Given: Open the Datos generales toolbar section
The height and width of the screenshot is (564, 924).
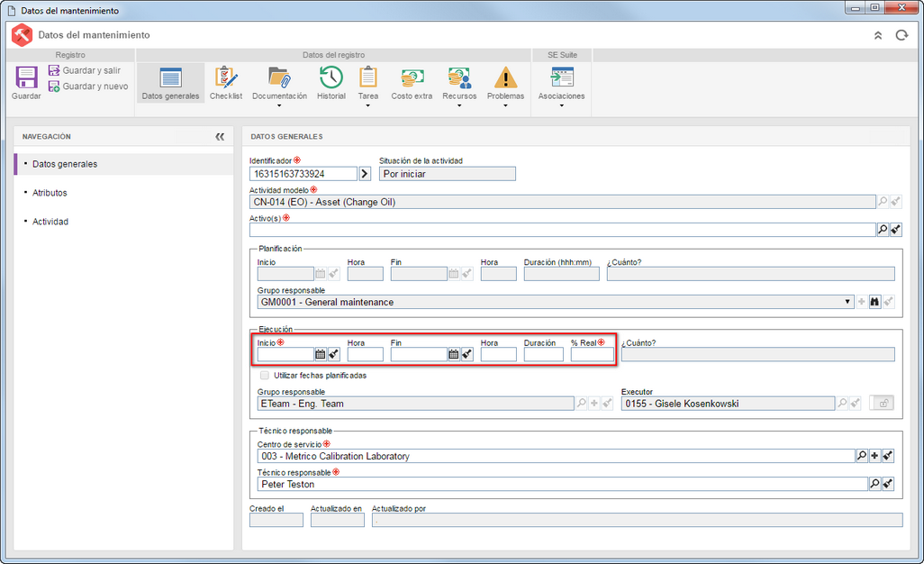Looking at the screenshot, I should pyautogui.click(x=170, y=83).
